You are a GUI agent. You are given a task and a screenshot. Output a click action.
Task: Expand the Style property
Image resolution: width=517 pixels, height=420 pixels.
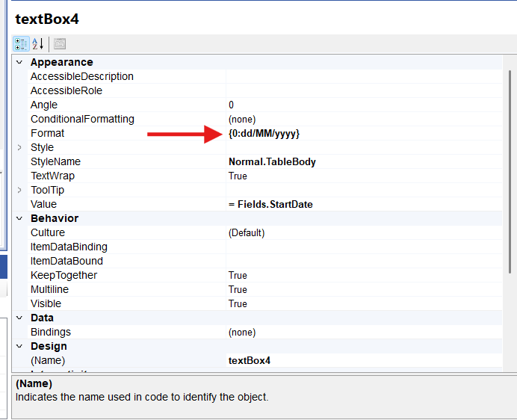[19, 148]
